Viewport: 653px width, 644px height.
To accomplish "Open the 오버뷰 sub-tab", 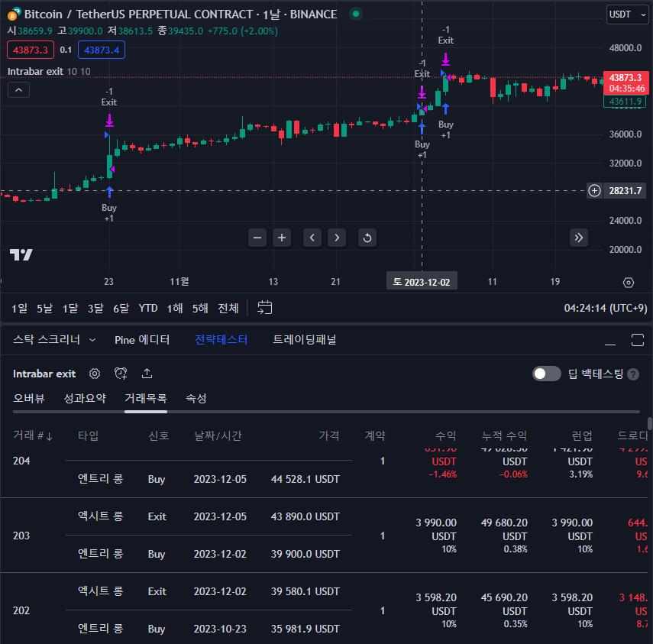I will pyautogui.click(x=29, y=398).
